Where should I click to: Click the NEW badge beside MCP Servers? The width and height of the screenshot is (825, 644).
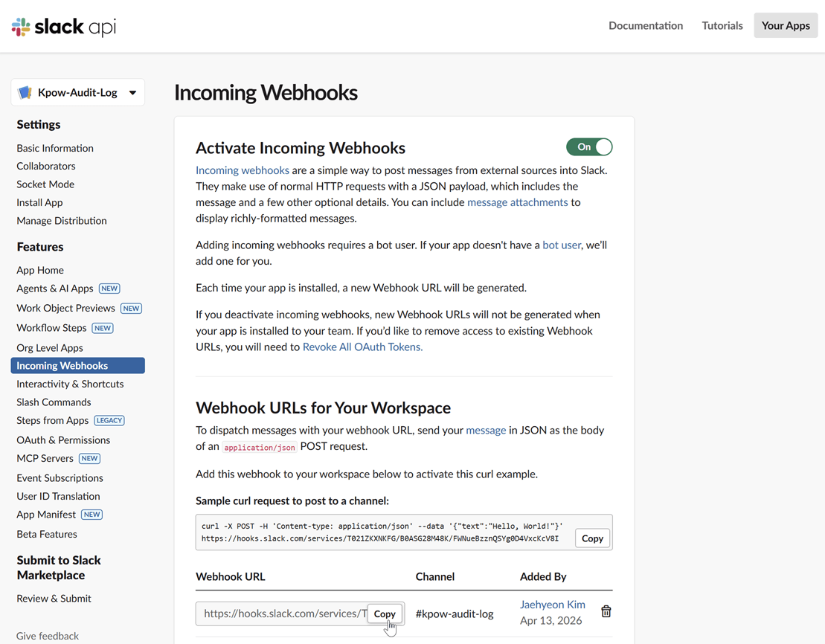tap(89, 458)
